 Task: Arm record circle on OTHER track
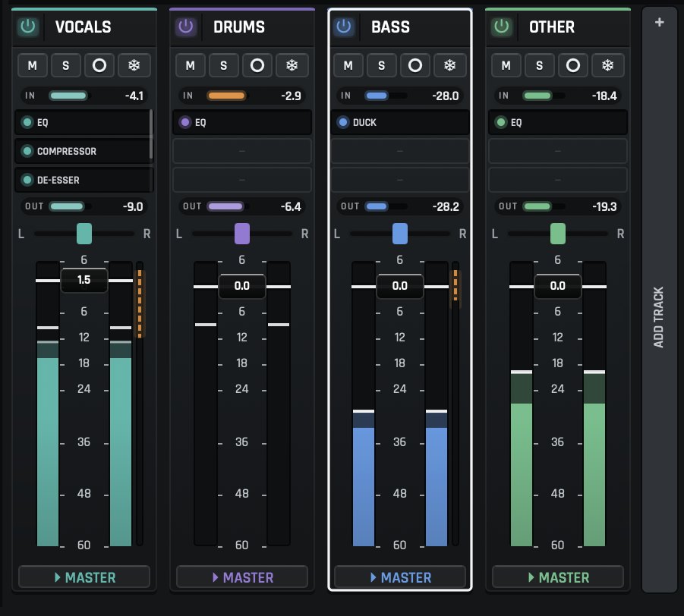(573, 65)
